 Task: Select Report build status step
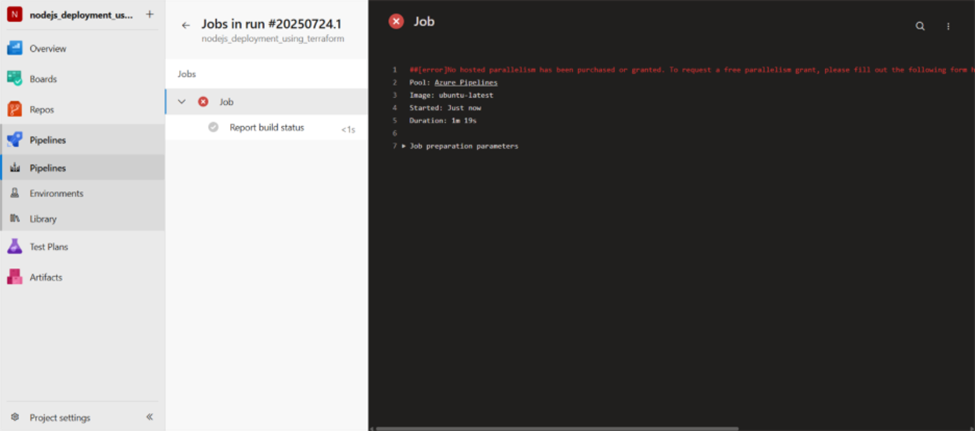point(267,127)
